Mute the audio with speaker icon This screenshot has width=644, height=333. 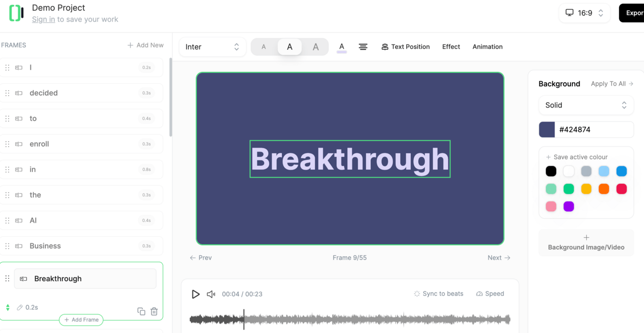(211, 294)
